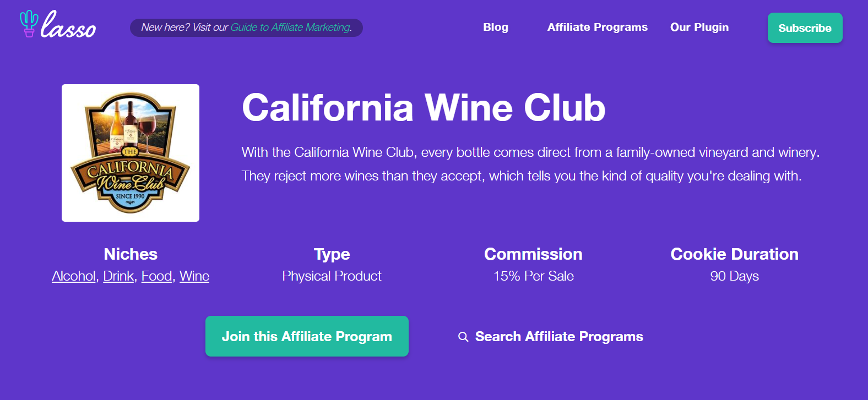Click the cactus icon in the Lasso logo
This screenshot has height=400, width=868.
tap(29, 24)
